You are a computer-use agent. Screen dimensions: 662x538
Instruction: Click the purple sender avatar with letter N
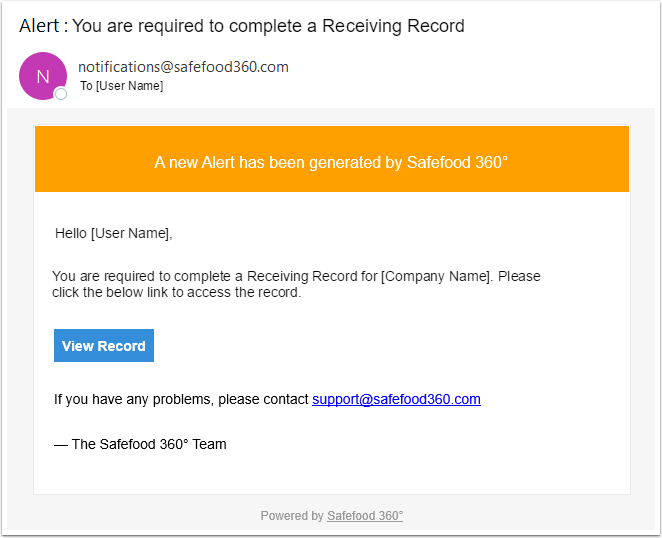pos(42,76)
